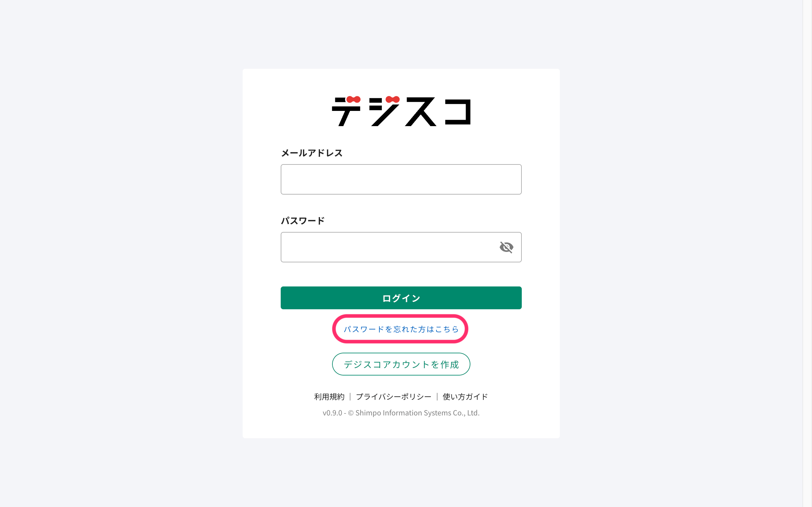
Task: Click the デジスコ logo
Action: (x=401, y=111)
